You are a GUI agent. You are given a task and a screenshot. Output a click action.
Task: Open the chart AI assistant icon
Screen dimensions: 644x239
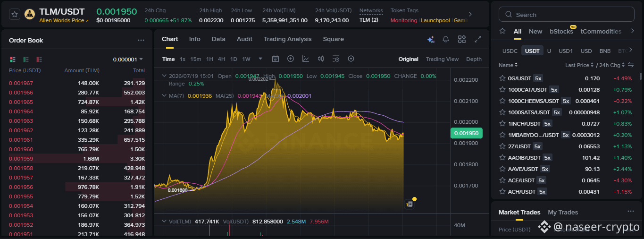click(430, 39)
